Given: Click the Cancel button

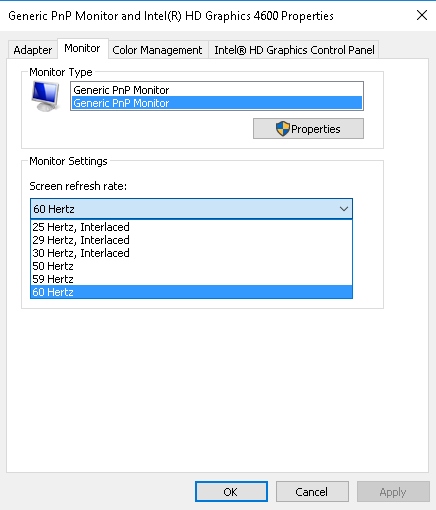Looking at the screenshot, I should 312,492.
